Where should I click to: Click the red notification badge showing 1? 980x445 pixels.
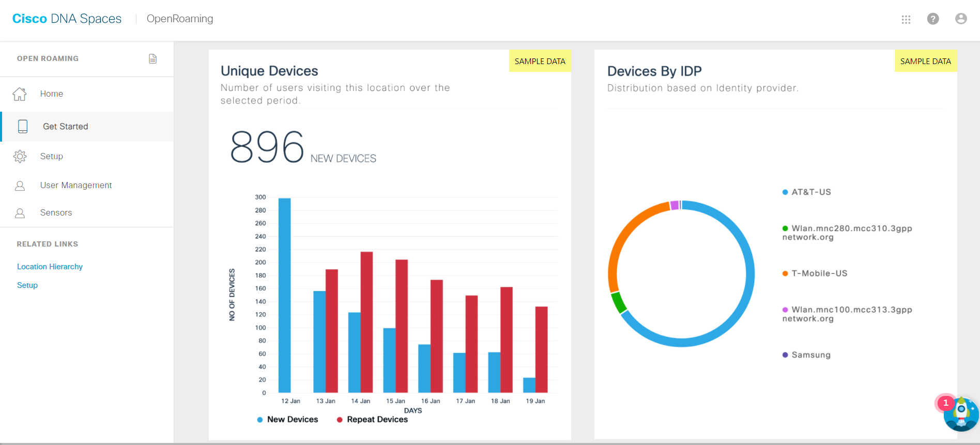(946, 403)
